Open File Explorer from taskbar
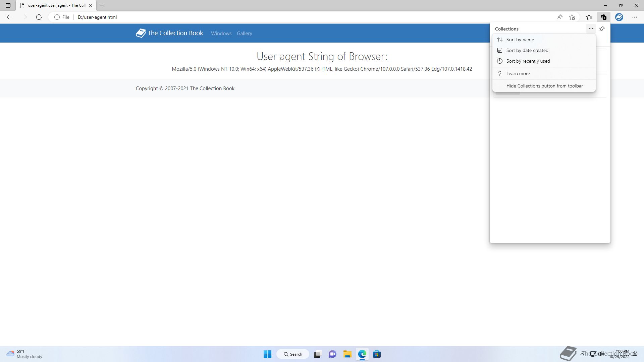644x362 pixels. coord(347,354)
